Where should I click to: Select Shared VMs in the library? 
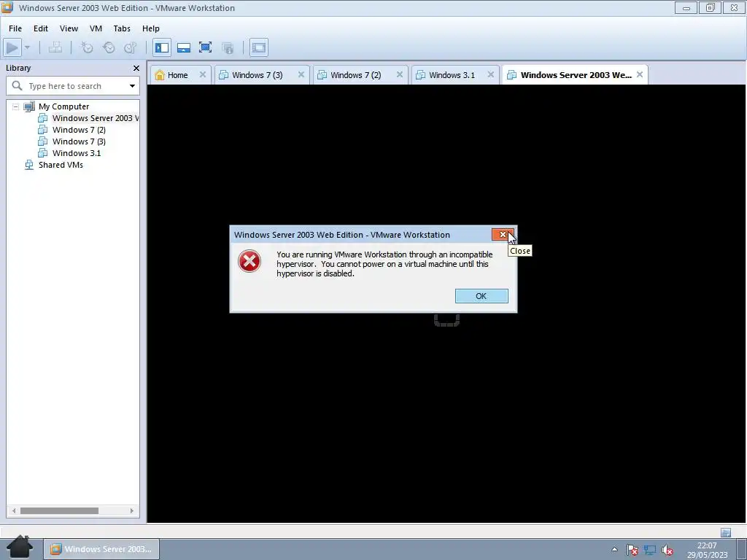click(x=61, y=165)
